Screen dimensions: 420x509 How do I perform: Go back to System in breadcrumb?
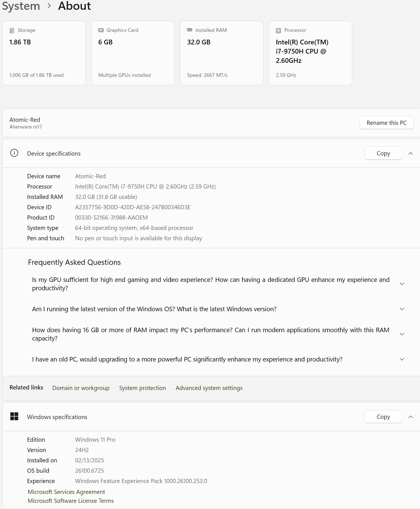point(21,6)
